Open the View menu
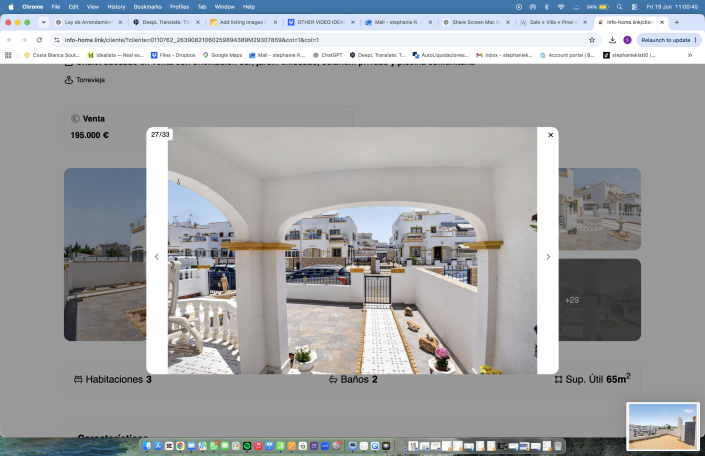 click(x=93, y=7)
